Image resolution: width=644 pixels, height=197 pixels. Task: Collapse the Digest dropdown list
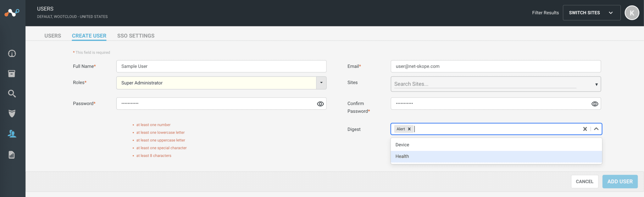coord(596,129)
